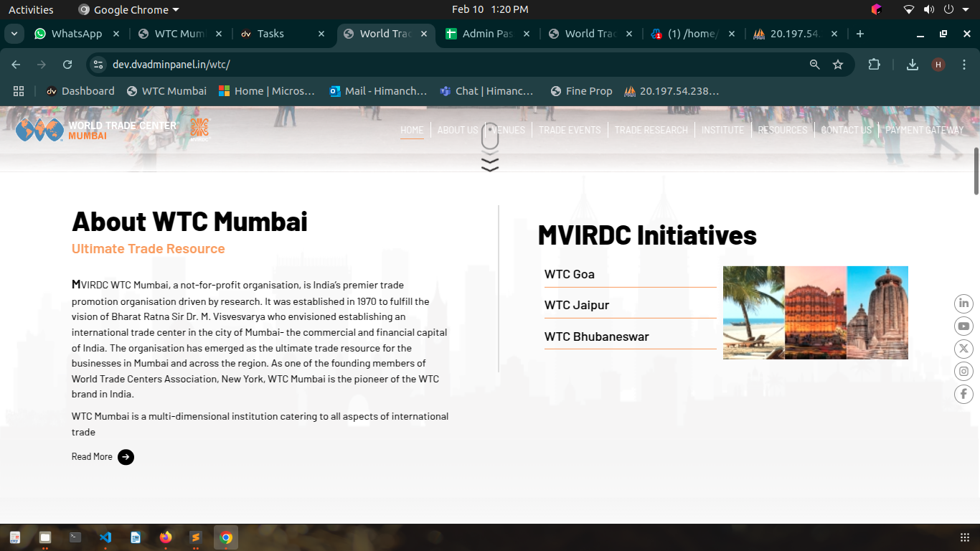
Task: Open the Facebook social icon
Action: pos(963,394)
